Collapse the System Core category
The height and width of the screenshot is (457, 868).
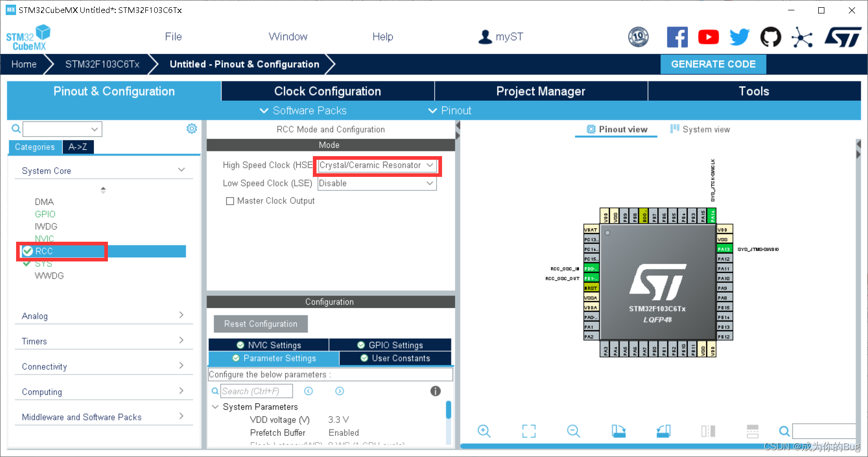[181, 170]
